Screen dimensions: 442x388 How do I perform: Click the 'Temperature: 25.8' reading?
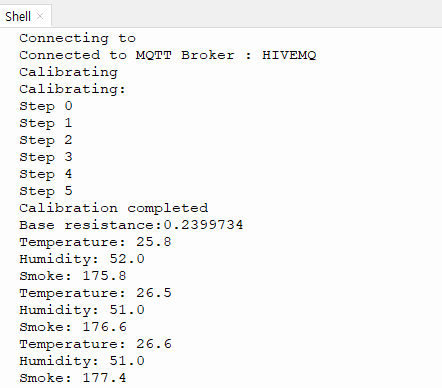95,242
